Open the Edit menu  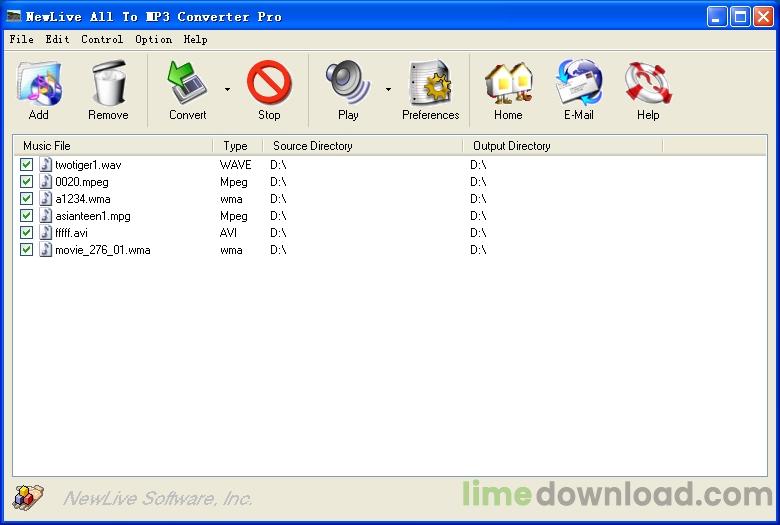coord(57,39)
